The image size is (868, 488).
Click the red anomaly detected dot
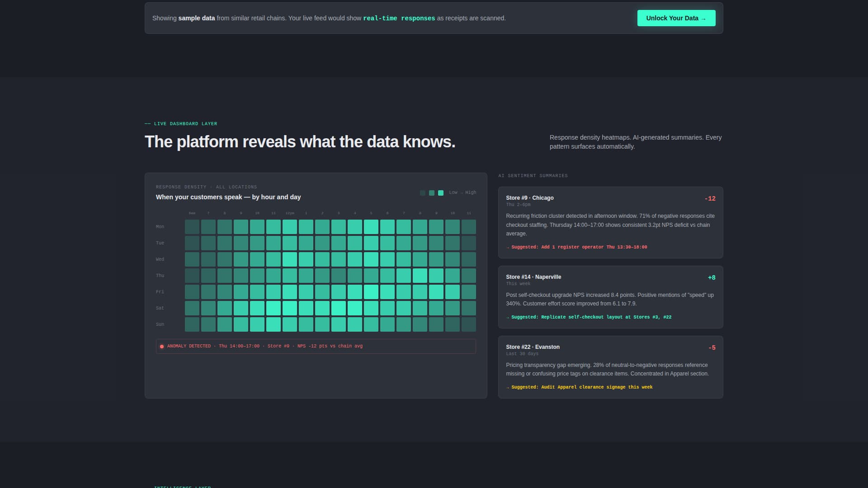point(162,347)
